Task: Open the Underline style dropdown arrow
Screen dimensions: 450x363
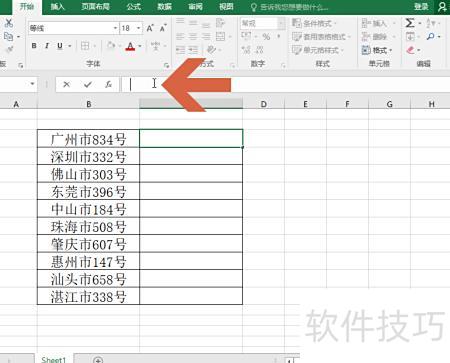Action: coord(70,46)
